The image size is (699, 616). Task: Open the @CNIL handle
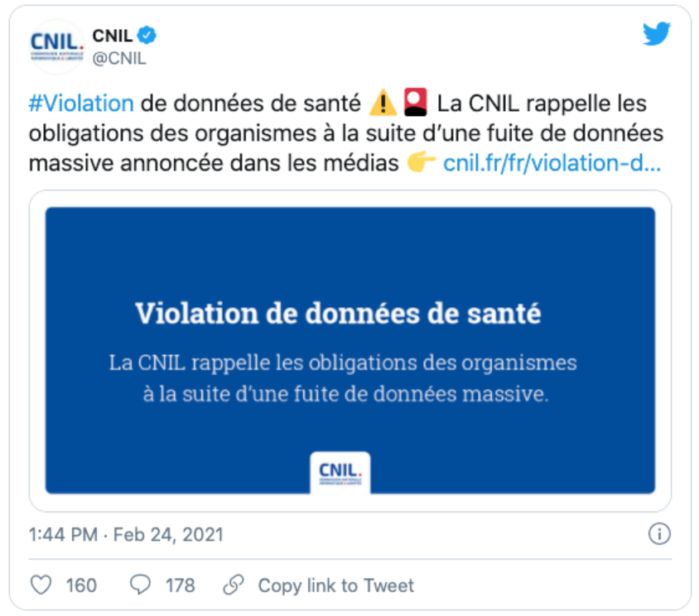coord(119,58)
